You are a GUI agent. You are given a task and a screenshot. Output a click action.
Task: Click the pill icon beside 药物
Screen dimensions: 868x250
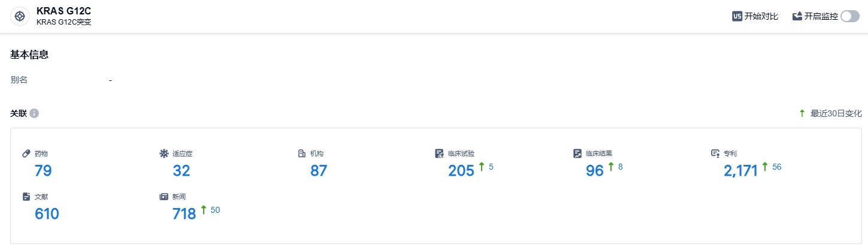[26, 153]
